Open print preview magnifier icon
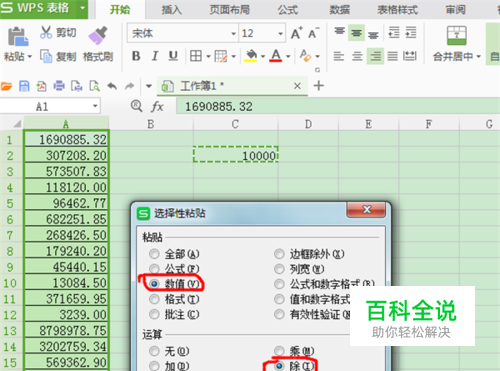 click(95, 86)
